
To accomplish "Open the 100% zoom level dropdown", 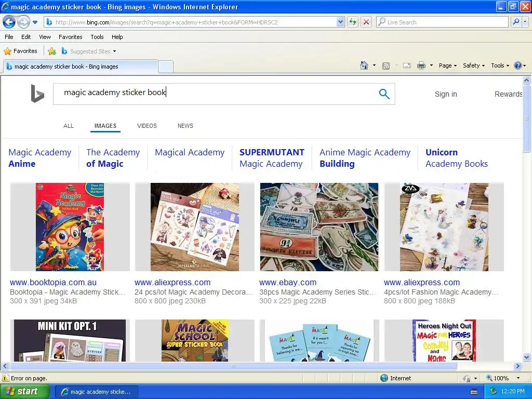I will 518,378.
